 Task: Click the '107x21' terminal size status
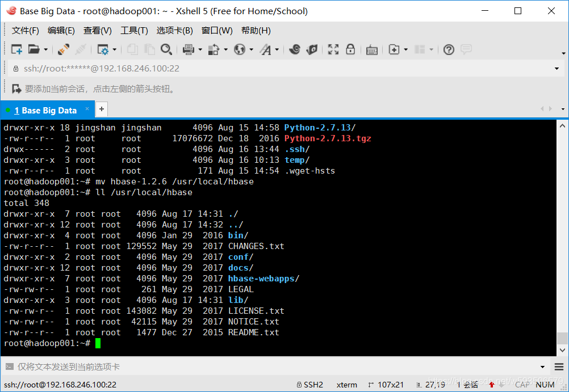386,385
